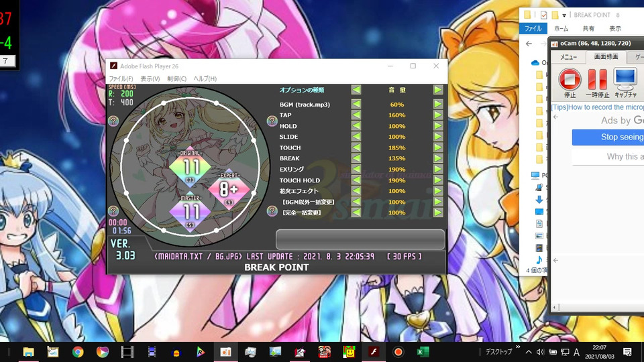Open File Explorer from the taskbar
The height and width of the screenshot is (362, 644).
click(x=28, y=352)
